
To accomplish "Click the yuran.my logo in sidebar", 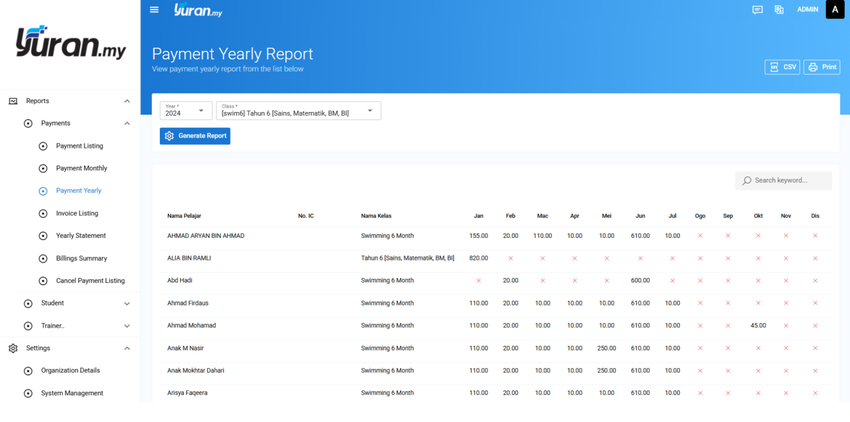I will click(x=70, y=42).
